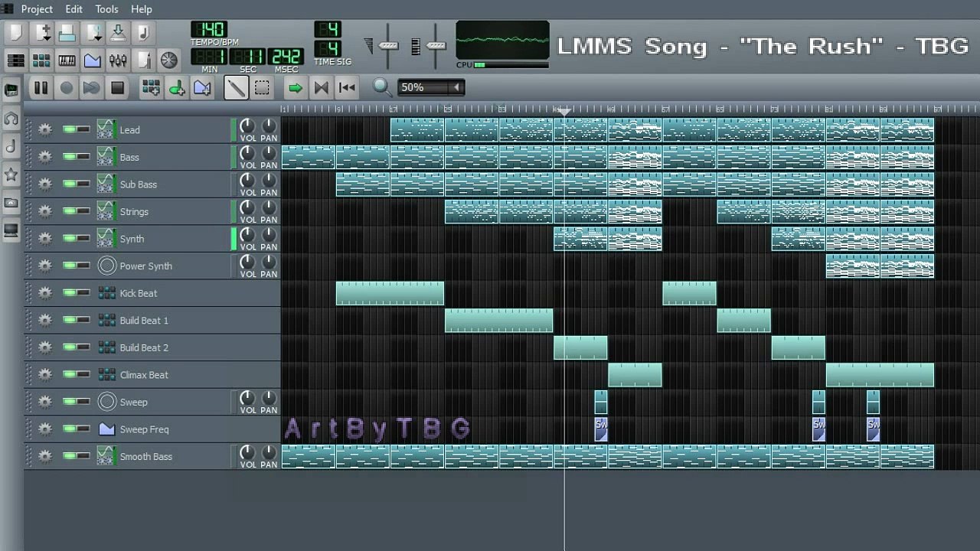Screen dimensions: 980x551
Task: Mute the Sweep Freq automation track
Action: (70, 429)
